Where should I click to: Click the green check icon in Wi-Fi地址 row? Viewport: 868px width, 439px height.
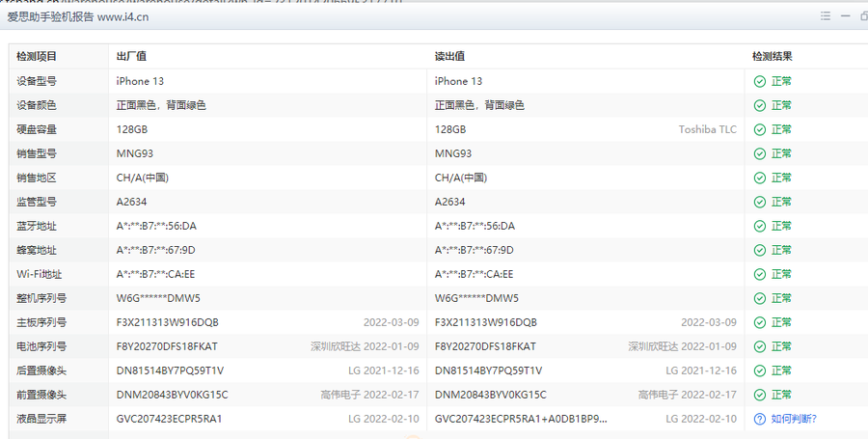point(760,274)
